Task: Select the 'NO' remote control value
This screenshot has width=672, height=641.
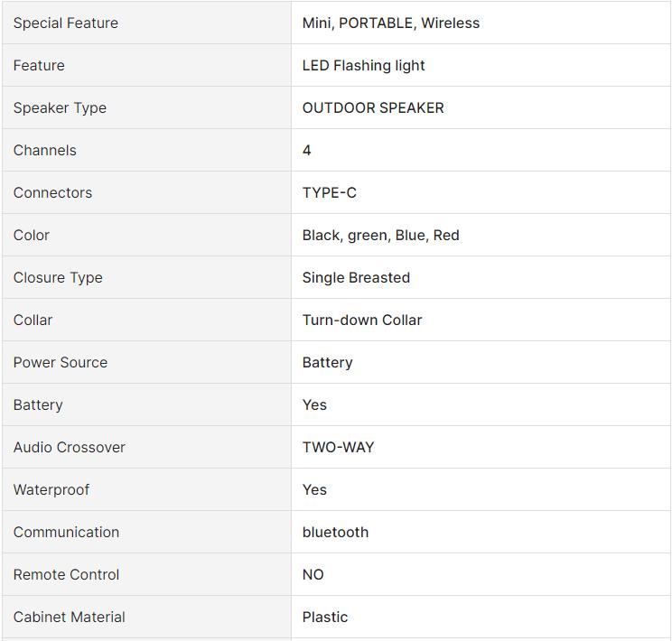Action: [313, 574]
